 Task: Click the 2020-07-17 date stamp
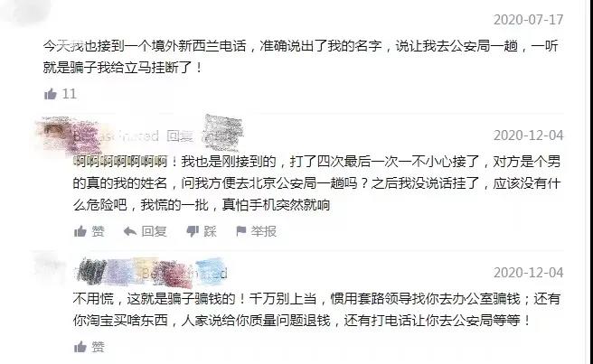tap(528, 20)
